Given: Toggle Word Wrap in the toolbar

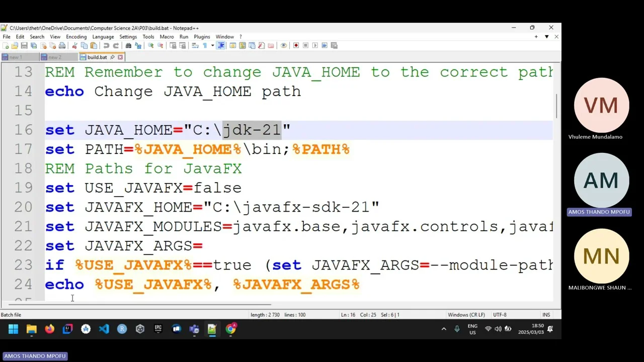Looking at the screenshot, I should (195, 45).
